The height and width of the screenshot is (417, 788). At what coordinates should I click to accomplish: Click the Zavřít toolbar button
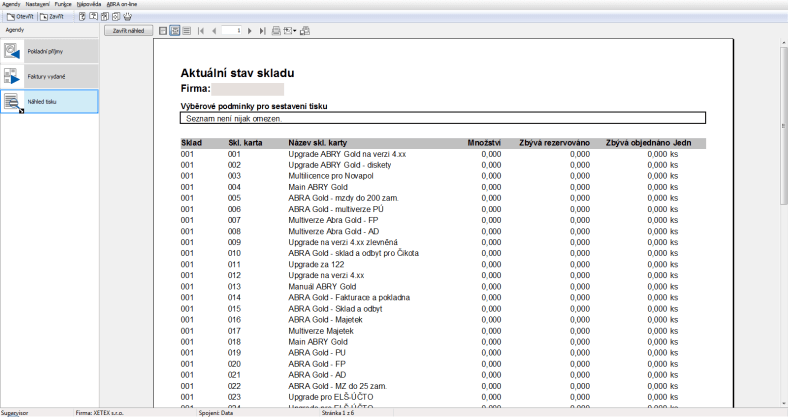(x=52, y=17)
